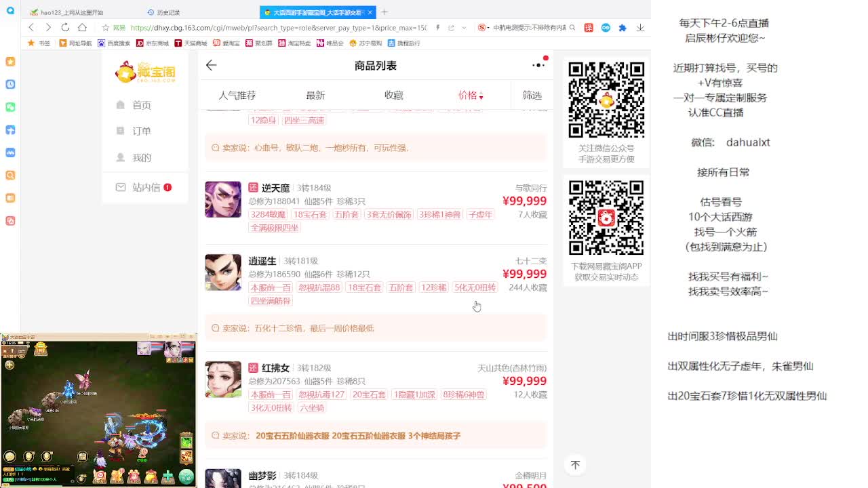Select the 人气推荐 sort tab
Viewport: 868px width, 488px height.
[x=237, y=96]
